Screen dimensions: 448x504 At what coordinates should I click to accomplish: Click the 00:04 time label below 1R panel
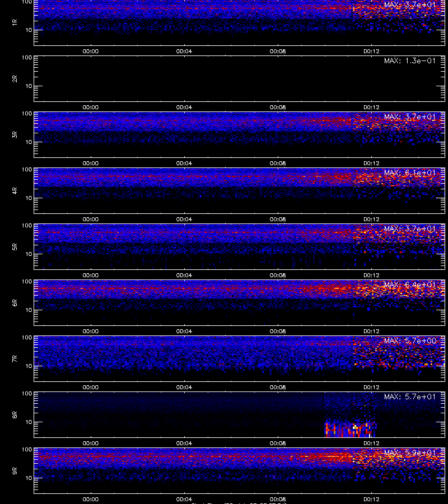click(184, 51)
